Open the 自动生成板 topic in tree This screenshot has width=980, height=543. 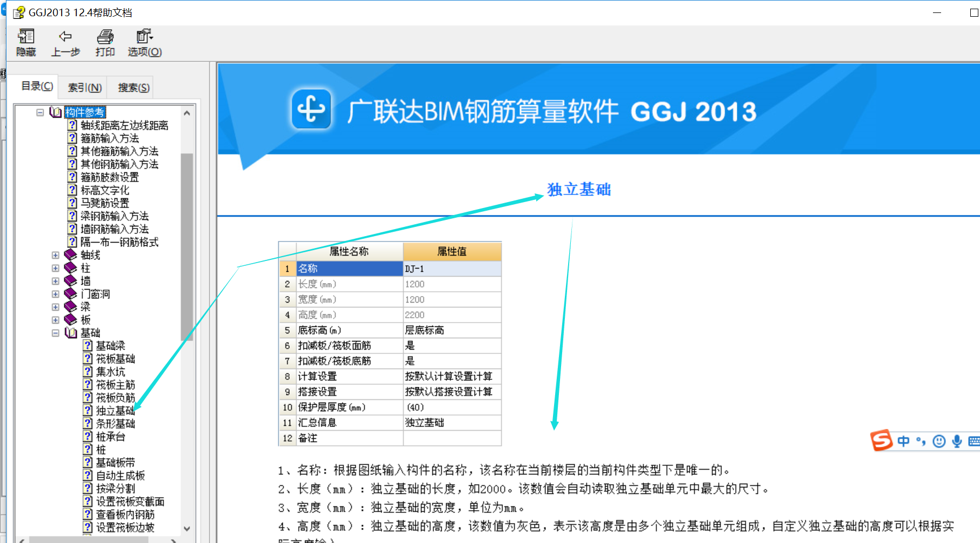point(121,475)
